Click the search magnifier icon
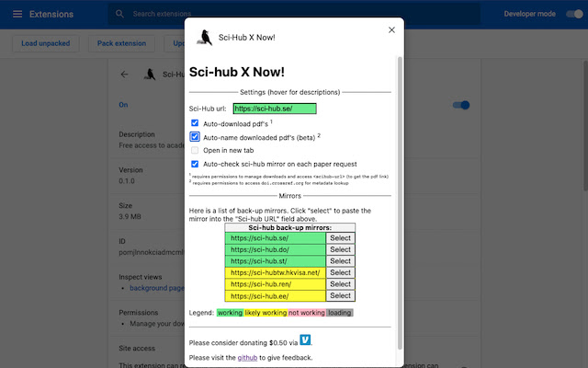588x368 pixels. pos(119,14)
